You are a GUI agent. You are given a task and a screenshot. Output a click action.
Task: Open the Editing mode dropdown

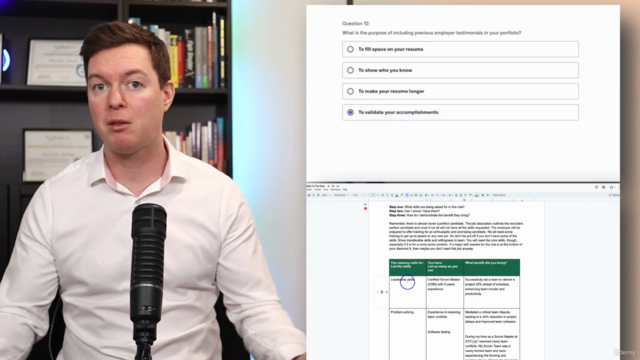614,195
